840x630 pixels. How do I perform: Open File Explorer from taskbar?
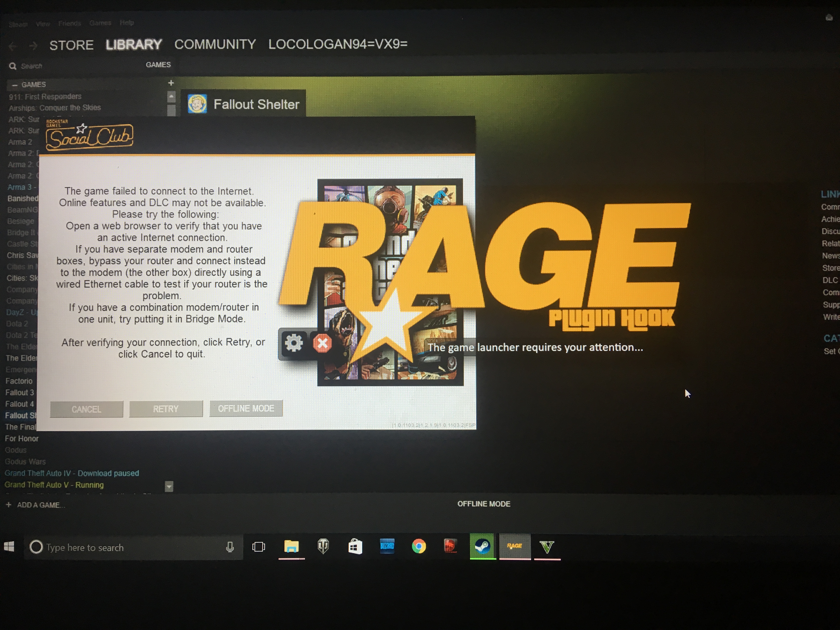[x=291, y=546]
